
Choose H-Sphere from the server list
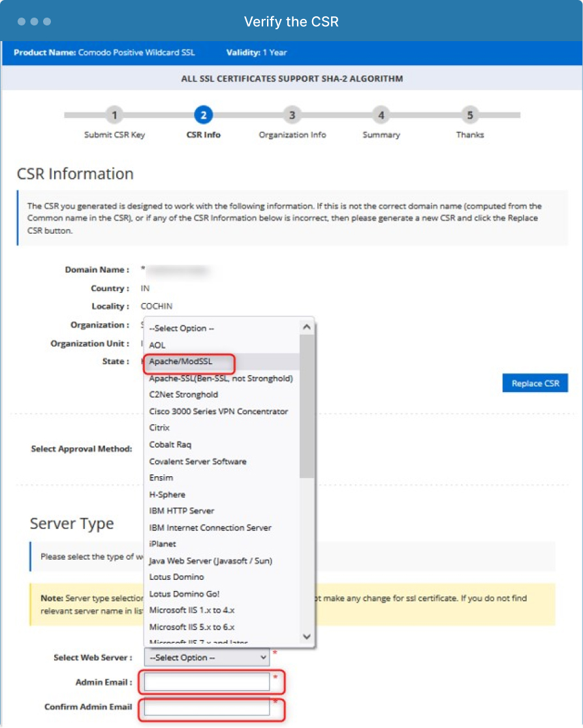pyautogui.click(x=223, y=494)
